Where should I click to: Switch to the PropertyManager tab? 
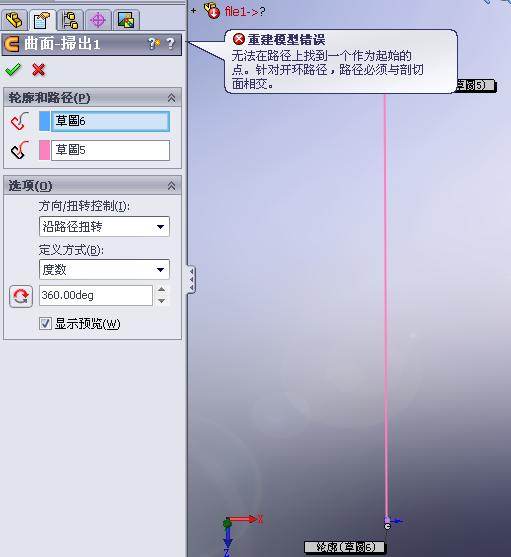point(42,20)
